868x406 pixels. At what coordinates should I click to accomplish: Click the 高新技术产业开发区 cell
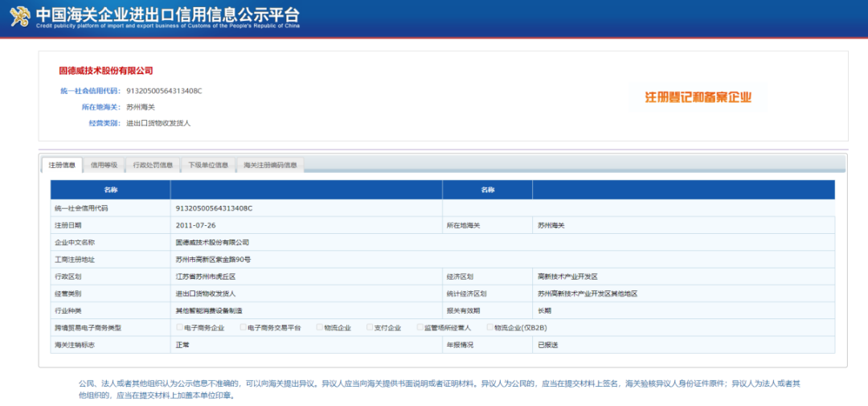[x=684, y=277]
